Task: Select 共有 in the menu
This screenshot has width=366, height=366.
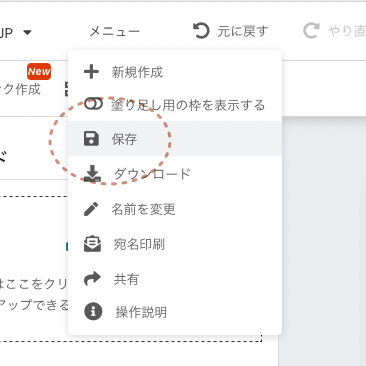Action: click(x=175, y=279)
